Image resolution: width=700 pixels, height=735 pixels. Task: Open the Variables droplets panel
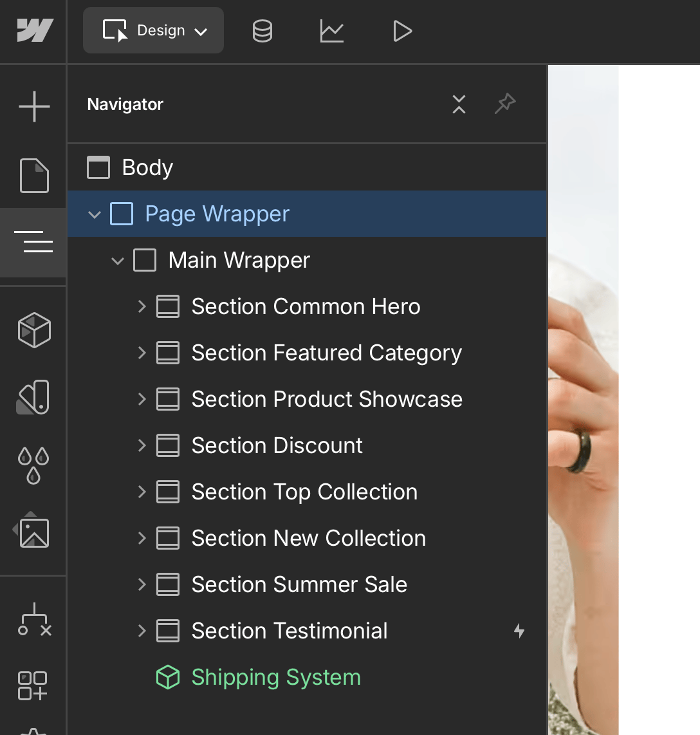(x=33, y=465)
